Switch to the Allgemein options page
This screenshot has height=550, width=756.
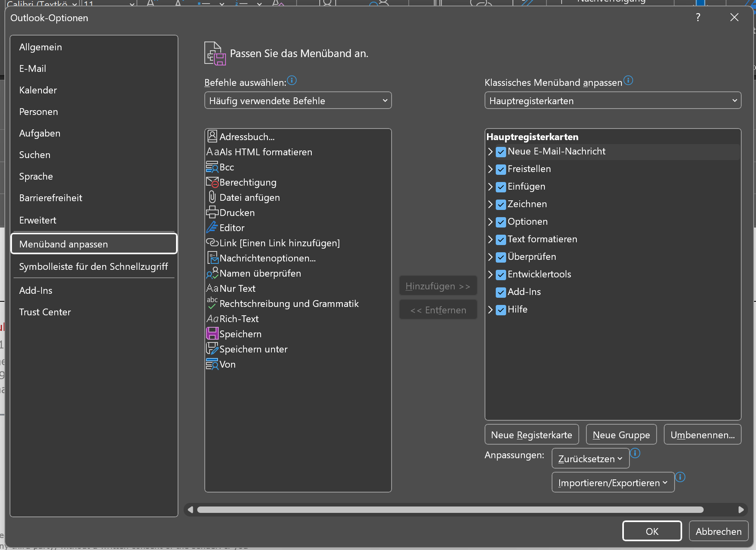click(94, 47)
